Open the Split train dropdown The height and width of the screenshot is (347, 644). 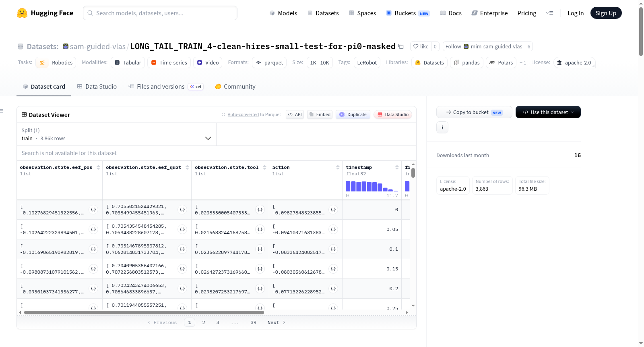pyautogui.click(x=116, y=134)
